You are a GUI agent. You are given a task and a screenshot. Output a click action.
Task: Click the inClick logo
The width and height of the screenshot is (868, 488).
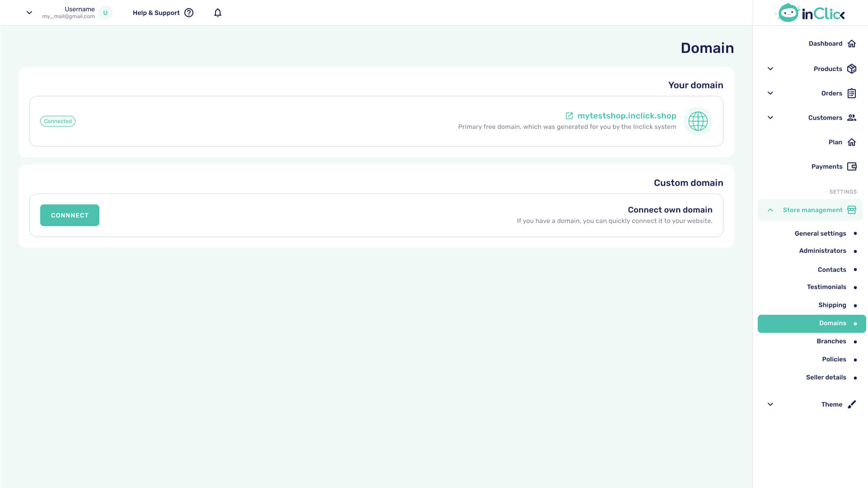[x=810, y=13]
